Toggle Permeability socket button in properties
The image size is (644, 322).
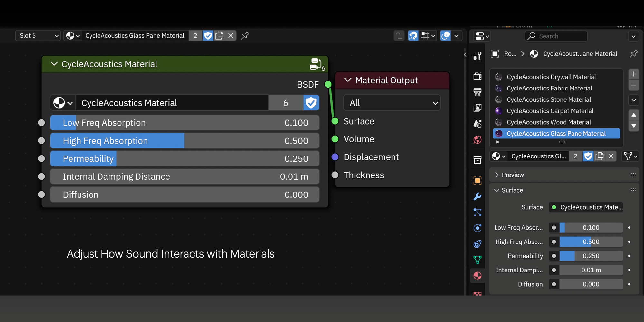coord(554,256)
